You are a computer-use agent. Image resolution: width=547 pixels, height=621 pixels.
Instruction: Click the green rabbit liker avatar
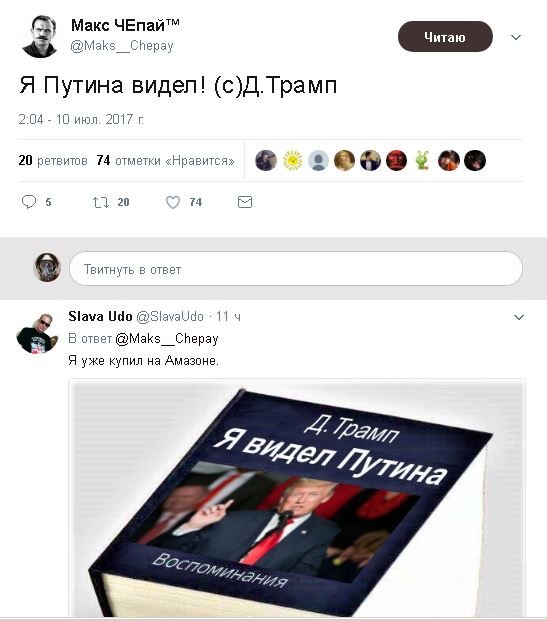click(422, 160)
